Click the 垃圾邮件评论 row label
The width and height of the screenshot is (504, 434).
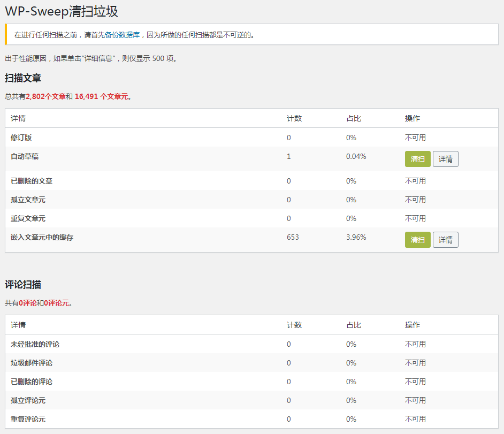coord(32,363)
